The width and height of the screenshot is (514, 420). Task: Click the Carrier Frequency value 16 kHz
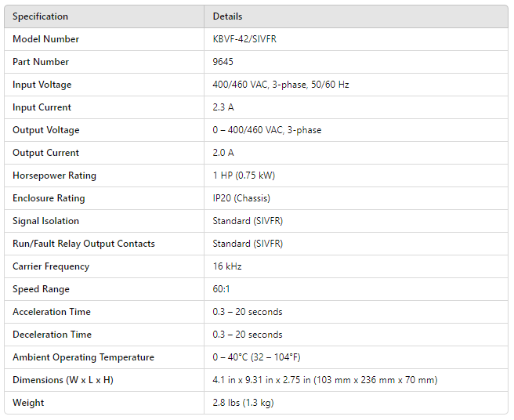tap(227, 266)
